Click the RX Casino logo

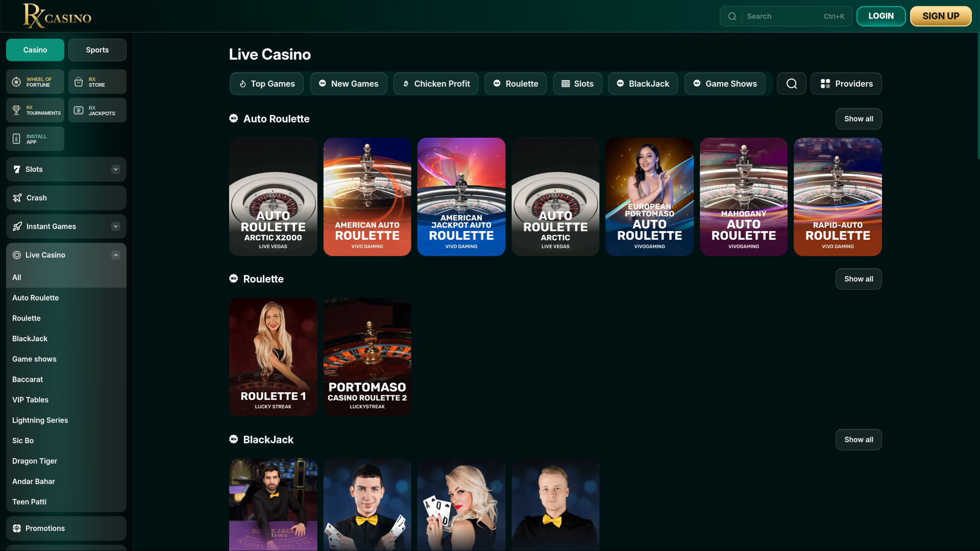click(57, 16)
